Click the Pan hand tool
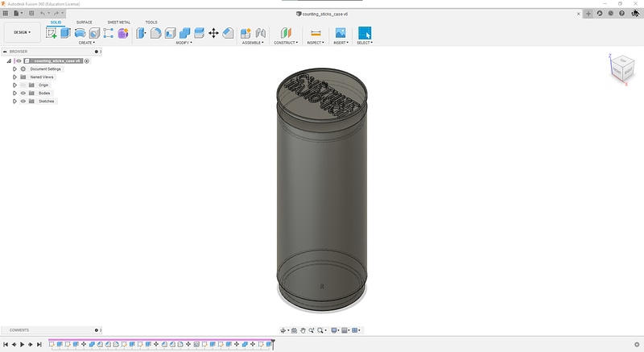This screenshot has width=644, height=352. pos(303,330)
